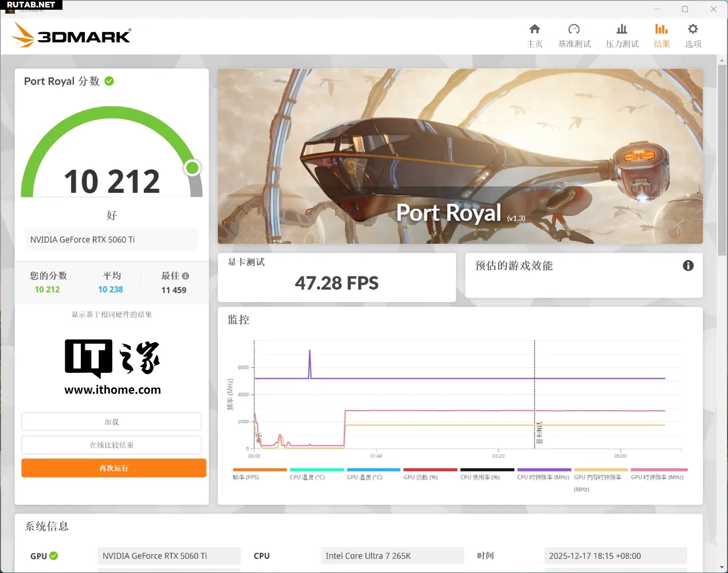This screenshot has width=728, height=573.
Task: Open the 主页 home icon
Action: 534,29
